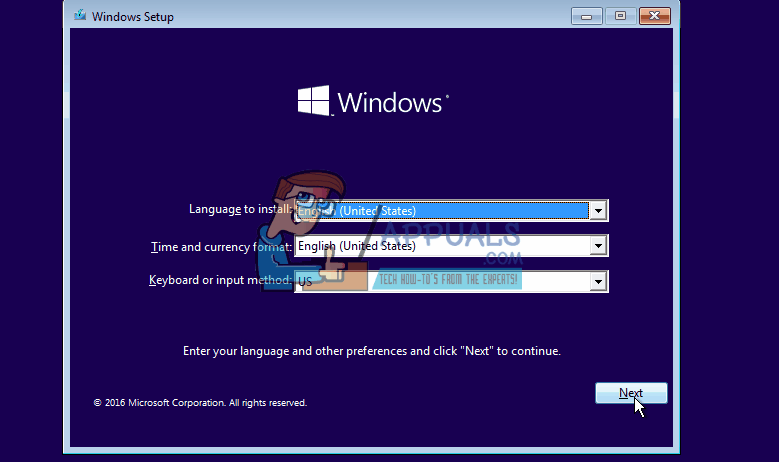Select the Language to install field

coord(451,211)
